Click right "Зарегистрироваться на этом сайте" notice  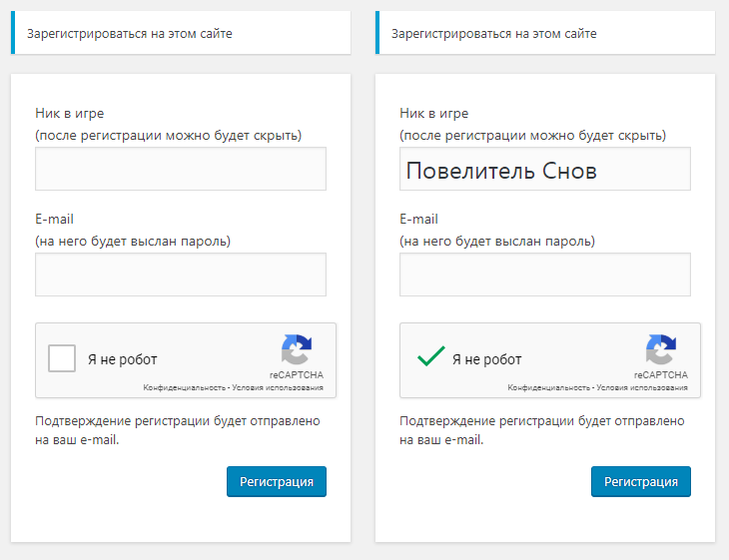click(x=545, y=33)
